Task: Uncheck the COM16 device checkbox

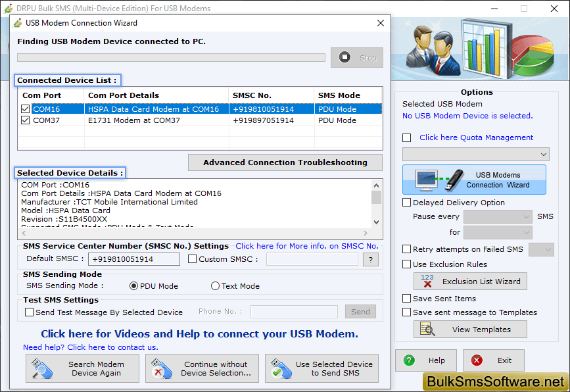Action: click(x=25, y=109)
